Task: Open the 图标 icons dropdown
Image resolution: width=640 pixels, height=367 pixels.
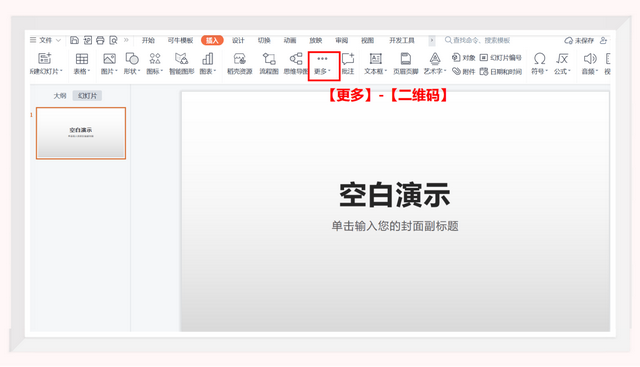Action: point(155,64)
